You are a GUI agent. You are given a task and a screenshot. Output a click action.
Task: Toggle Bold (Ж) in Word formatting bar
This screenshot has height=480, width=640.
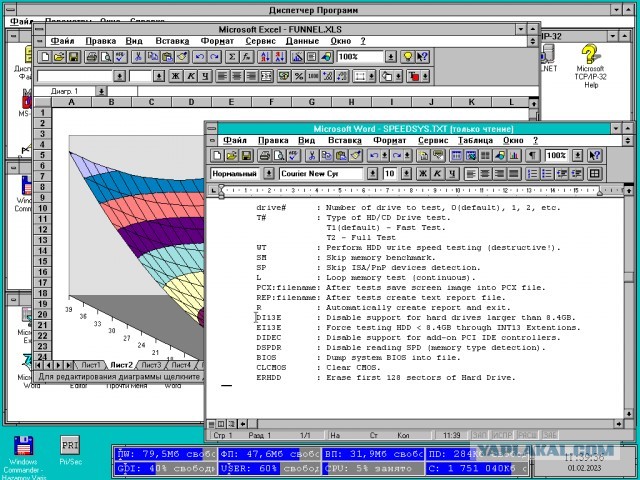click(423, 174)
